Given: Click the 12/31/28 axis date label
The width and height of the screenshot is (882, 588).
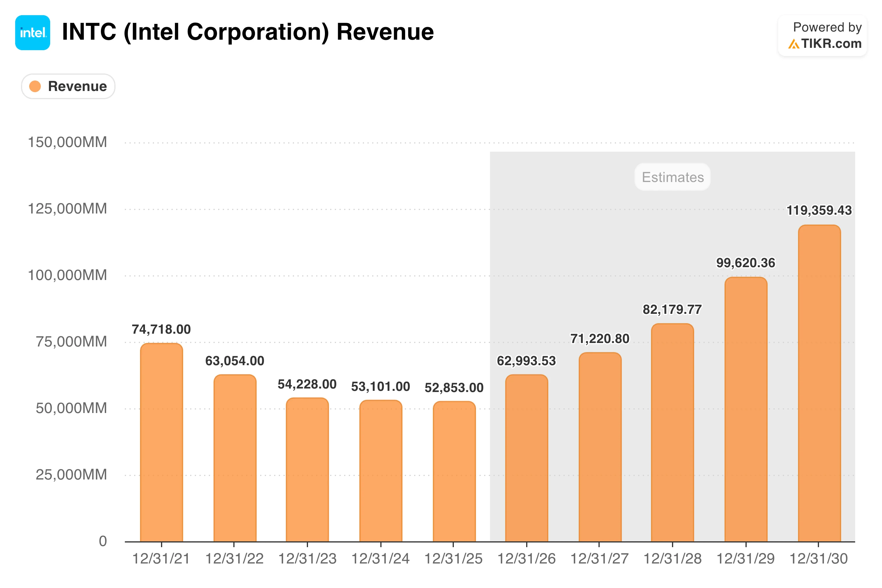Looking at the screenshot, I should [673, 559].
